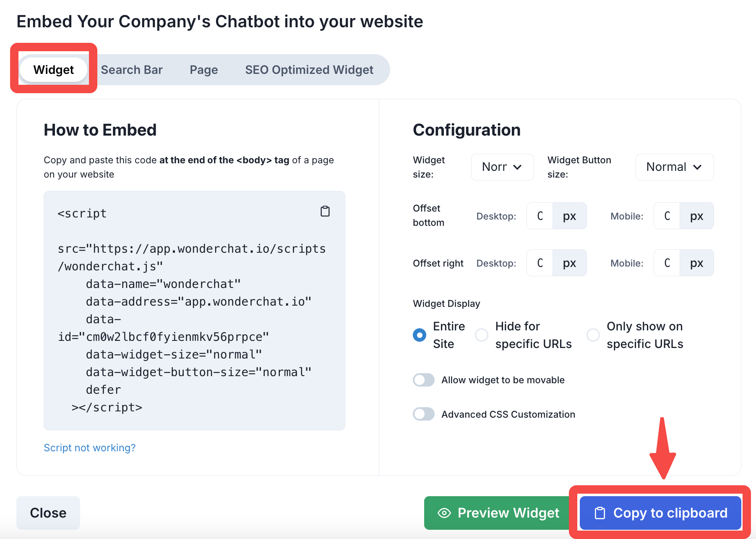Switch to the Search Bar tab

[x=132, y=70]
